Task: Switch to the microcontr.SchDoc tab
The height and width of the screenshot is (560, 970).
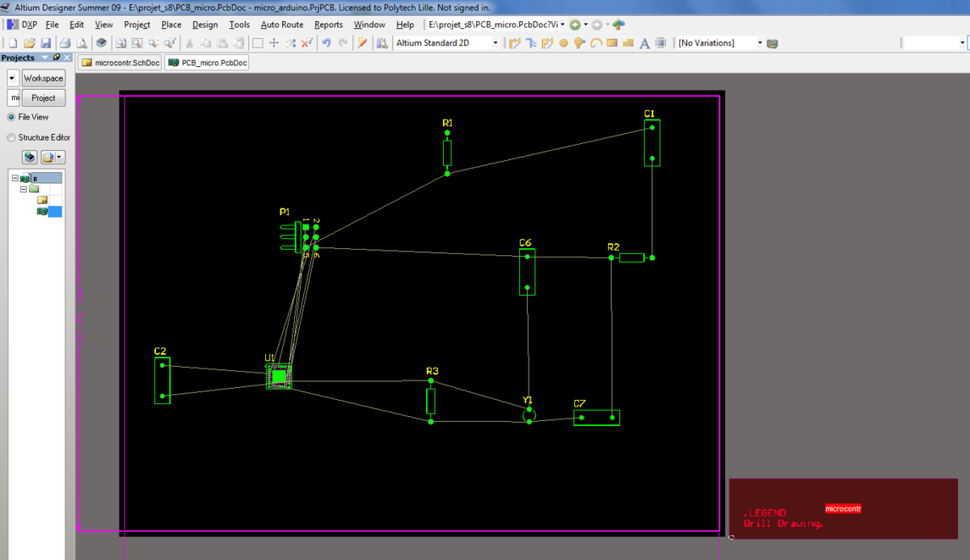Action: (120, 62)
